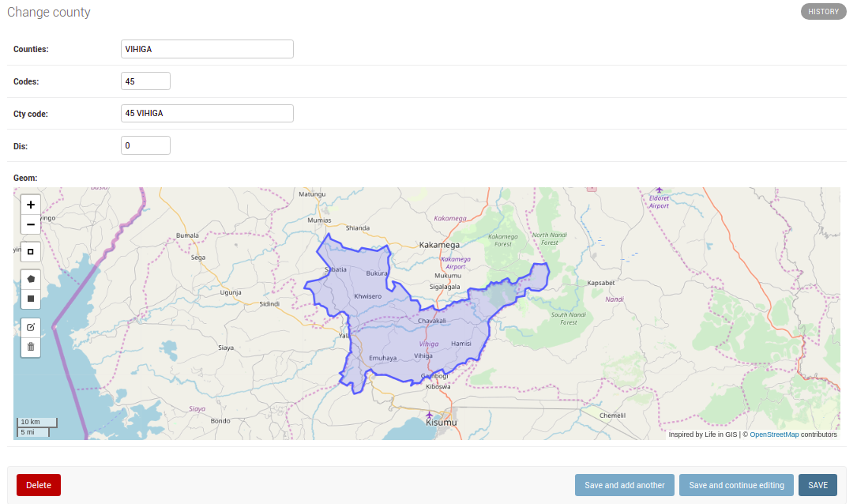
Task: Click the Change county page heading
Action: (48, 12)
